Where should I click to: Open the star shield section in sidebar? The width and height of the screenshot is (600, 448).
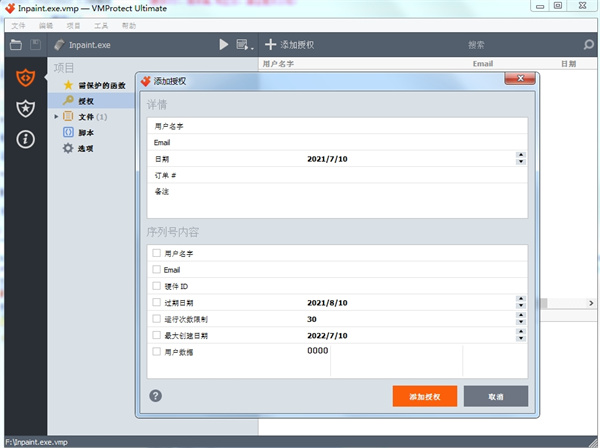[x=25, y=108]
